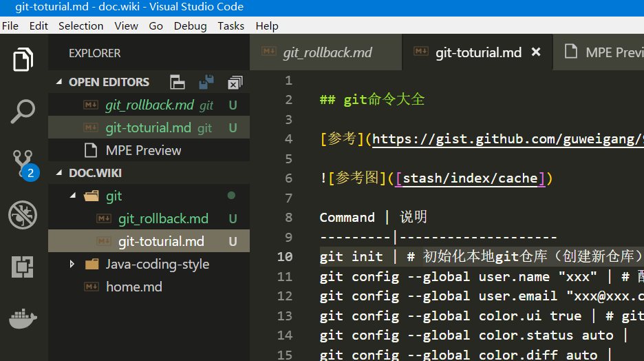Click the user.name config line 11
Screen dimensions: 644x361
pos(482,277)
